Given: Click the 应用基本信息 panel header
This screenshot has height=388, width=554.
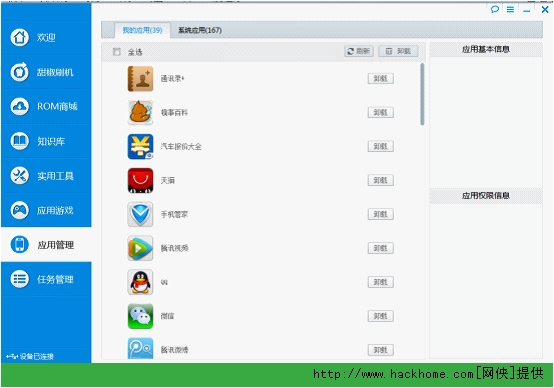Looking at the screenshot, I should click(486, 49).
